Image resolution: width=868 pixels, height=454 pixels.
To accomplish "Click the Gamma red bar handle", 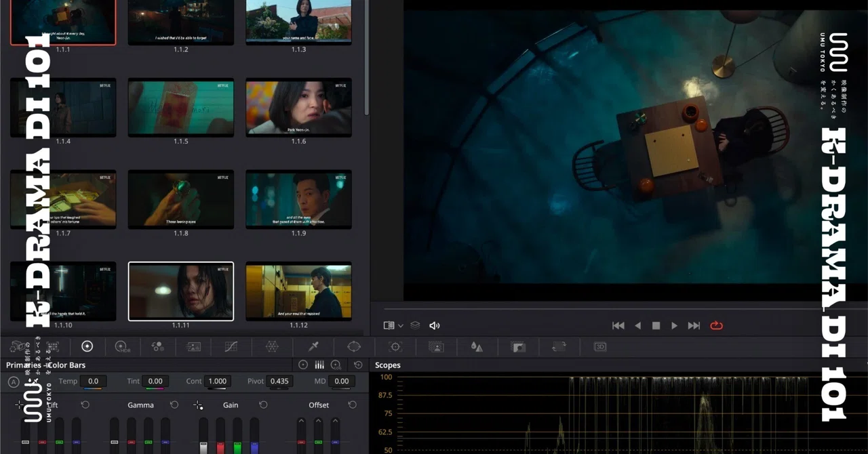I will tap(131, 442).
